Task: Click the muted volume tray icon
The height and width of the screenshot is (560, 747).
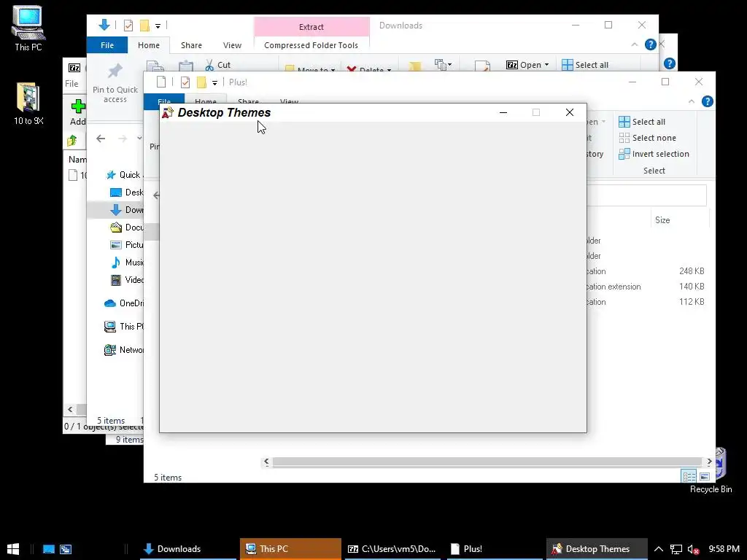Action: pyautogui.click(x=694, y=549)
